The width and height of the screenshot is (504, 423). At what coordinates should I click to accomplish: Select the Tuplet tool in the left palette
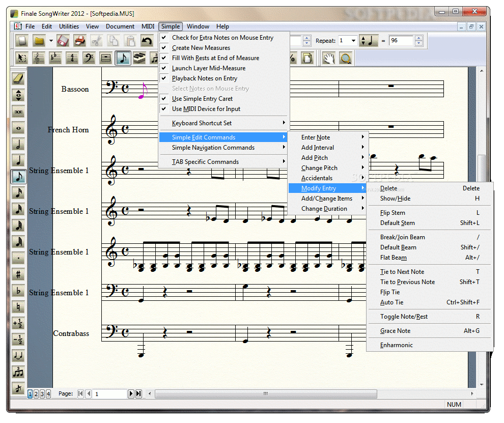click(x=18, y=372)
